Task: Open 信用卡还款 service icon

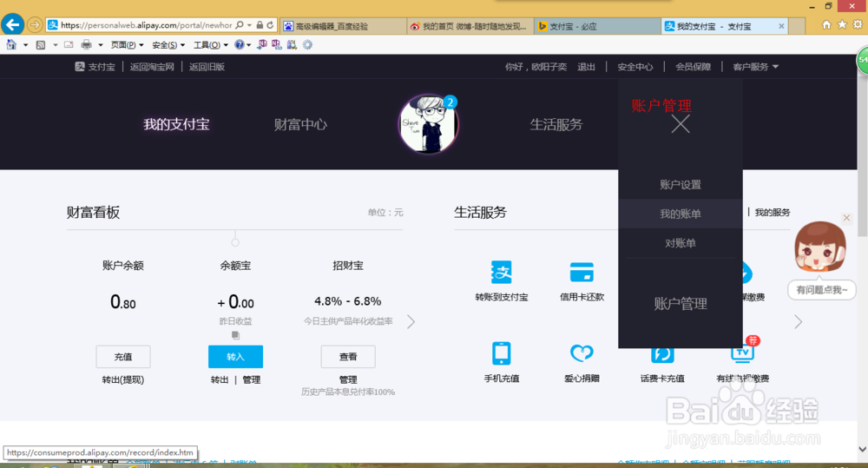Action: (582, 273)
